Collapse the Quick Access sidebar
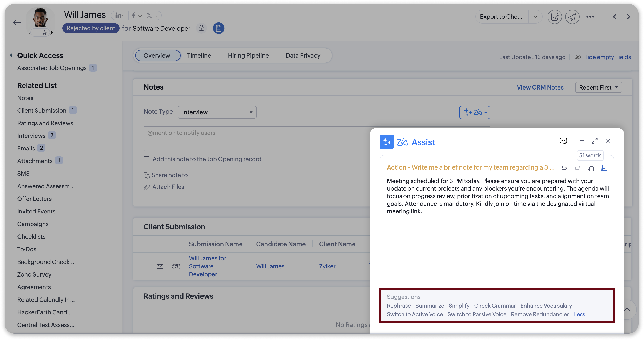Screen dimensions: 644x340 coord(12,55)
